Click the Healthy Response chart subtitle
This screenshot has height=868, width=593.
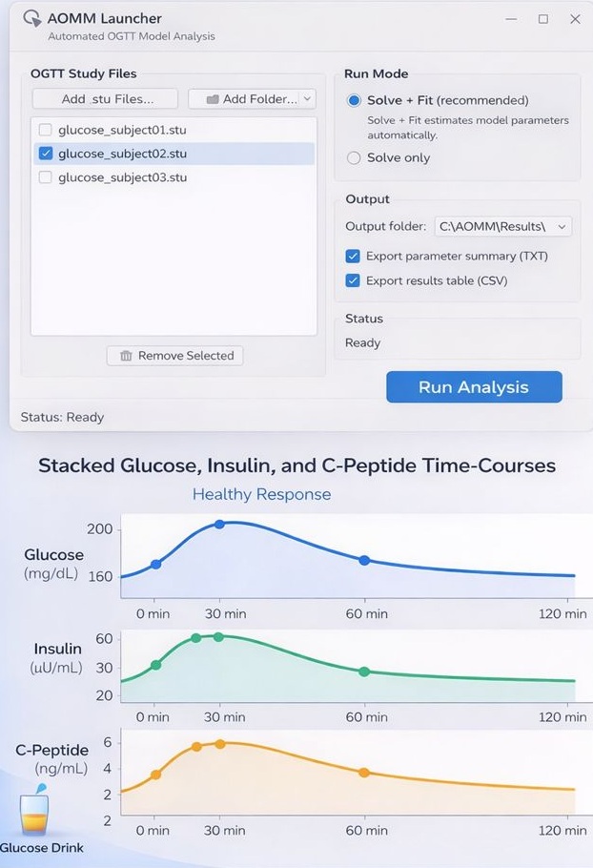pyautogui.click(x=261, y=494)
